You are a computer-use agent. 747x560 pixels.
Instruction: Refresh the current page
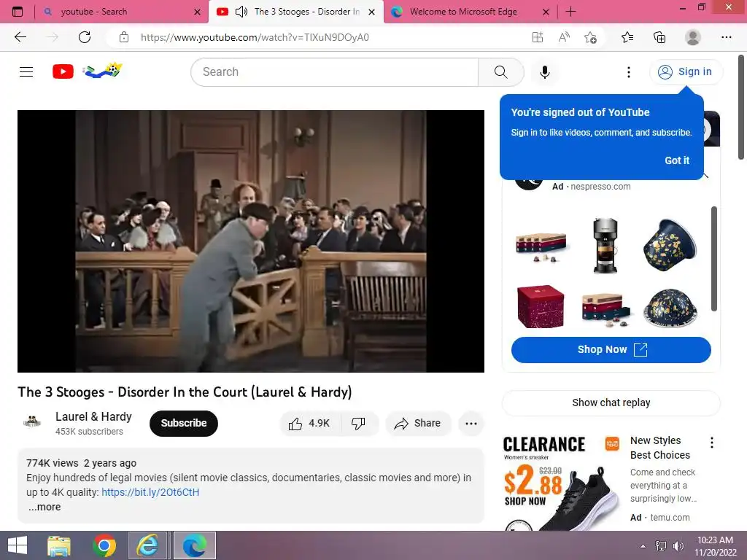coord(85,37)
